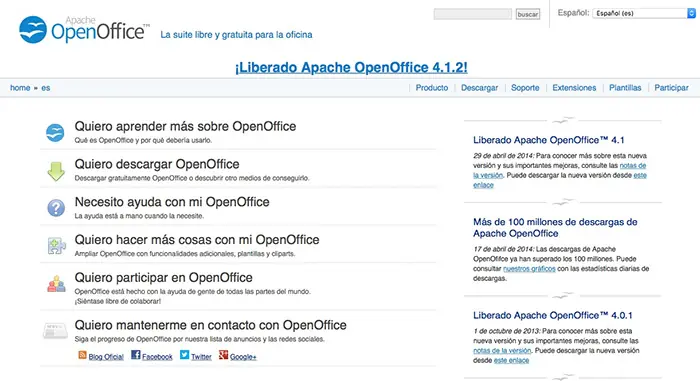
Task: Click the 'es' breadcrumb link
Action: (x=46, y=88)
